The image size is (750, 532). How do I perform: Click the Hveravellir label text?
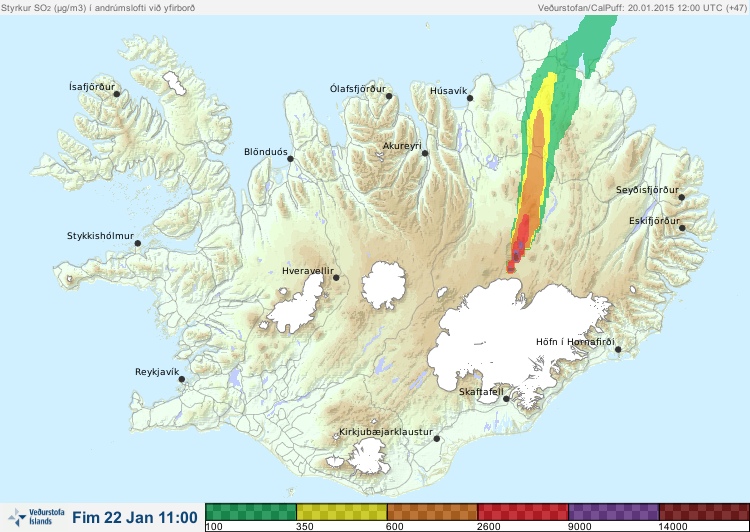coord(308,271)
